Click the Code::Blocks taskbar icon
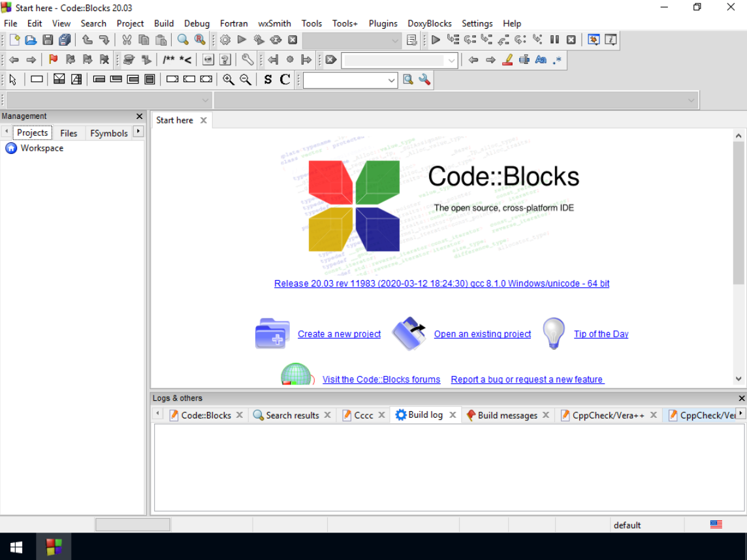This screenshot has width=747, height=560. (x=54, y=547)
